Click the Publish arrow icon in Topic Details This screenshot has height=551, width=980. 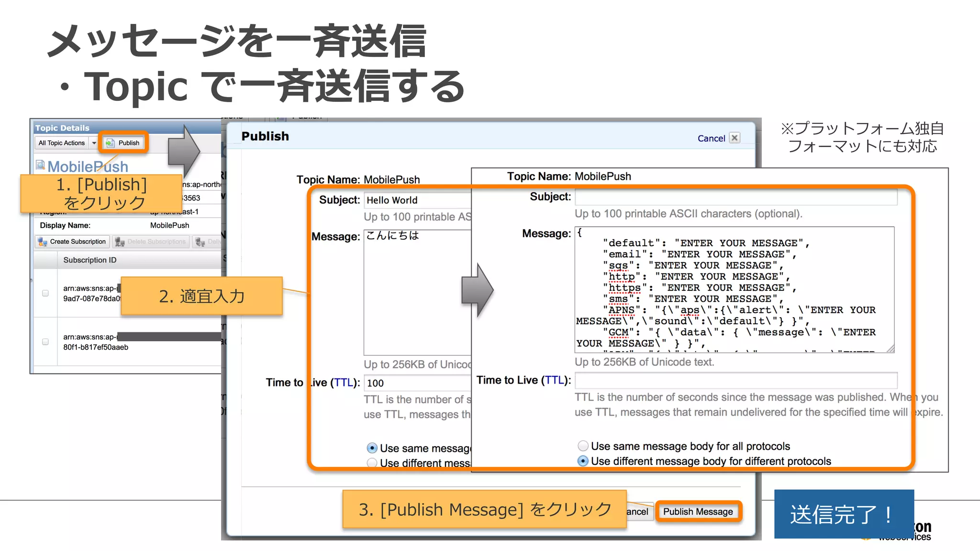[110, 143]
